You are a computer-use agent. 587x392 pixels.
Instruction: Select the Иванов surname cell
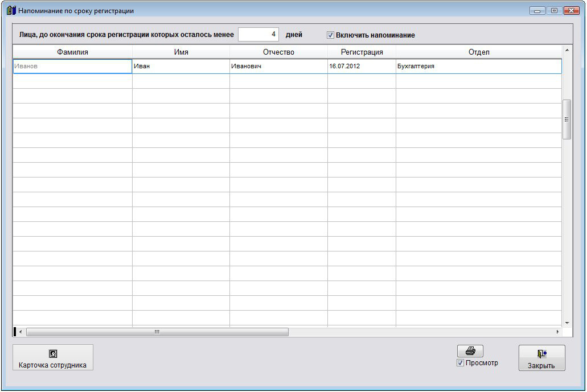73,66
